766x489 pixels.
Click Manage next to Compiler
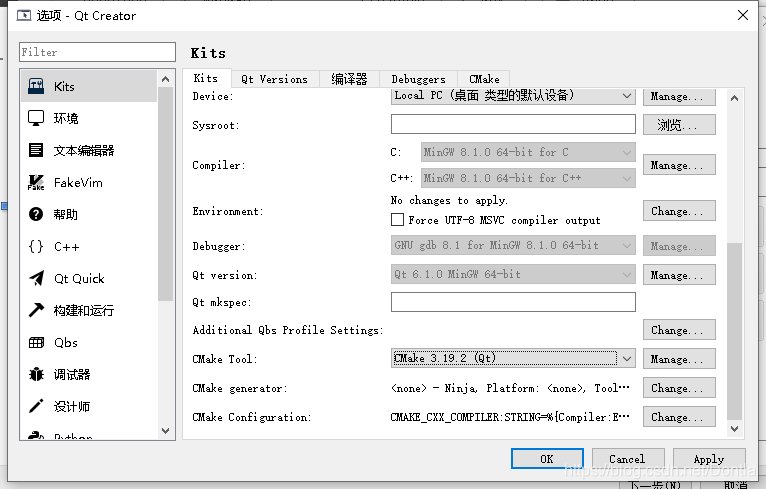point(679,165)
